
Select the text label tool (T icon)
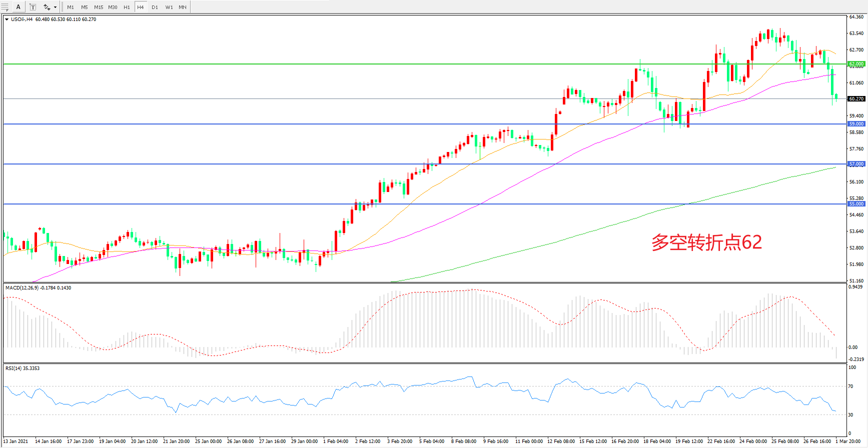tap(33, 7)
